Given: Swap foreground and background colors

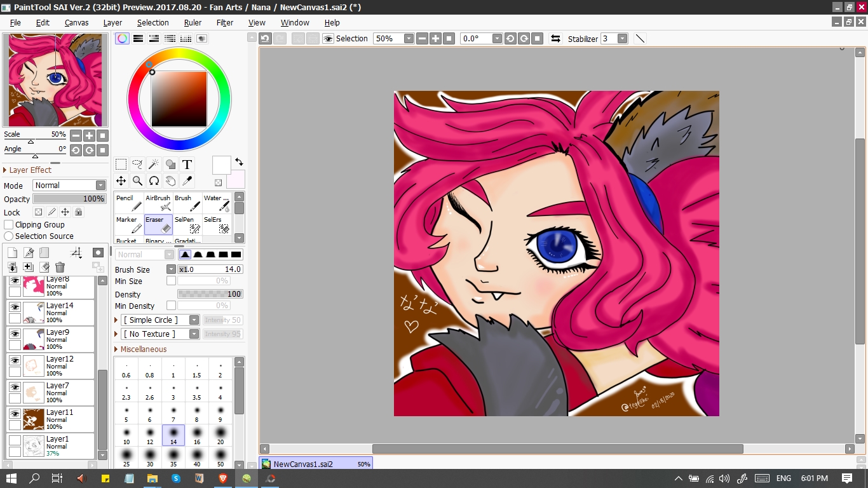Looking at the screenshot, I should 239,162.
